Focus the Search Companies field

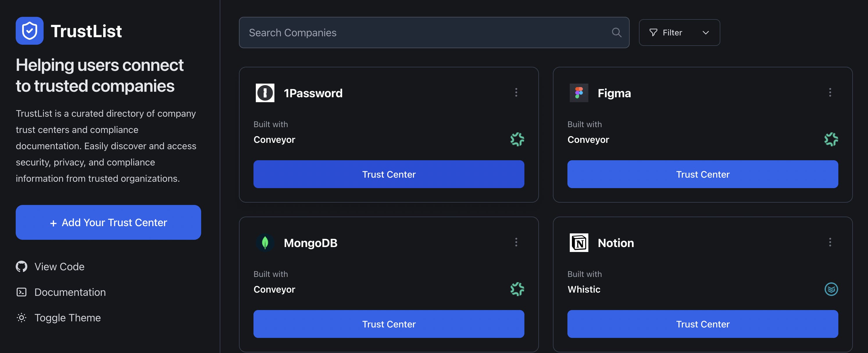click(x=425, y=33)
